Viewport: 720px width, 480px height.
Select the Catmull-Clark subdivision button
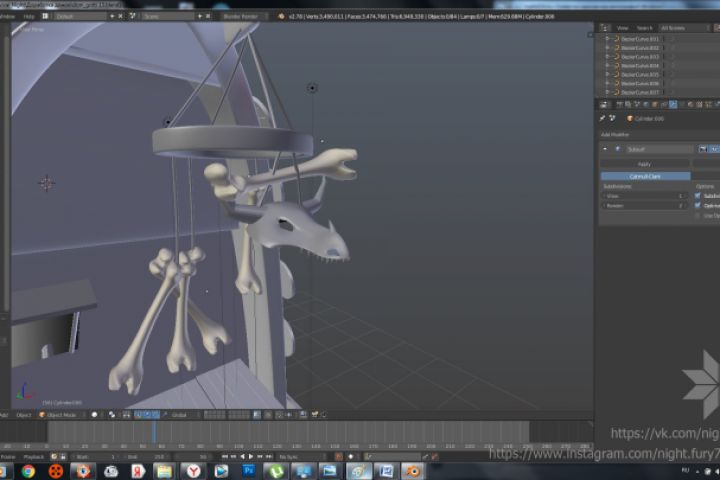(645, 176)
